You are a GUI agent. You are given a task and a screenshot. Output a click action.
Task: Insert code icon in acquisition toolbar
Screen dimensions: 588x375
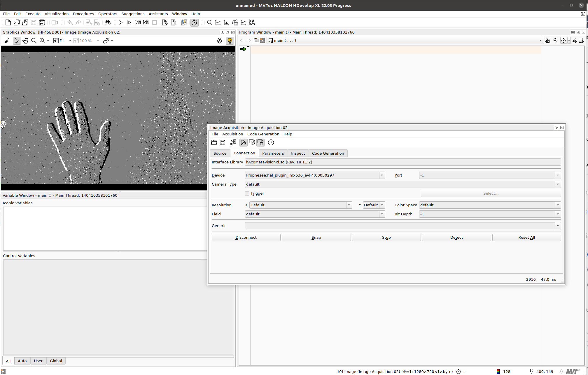tap(233, 142)
